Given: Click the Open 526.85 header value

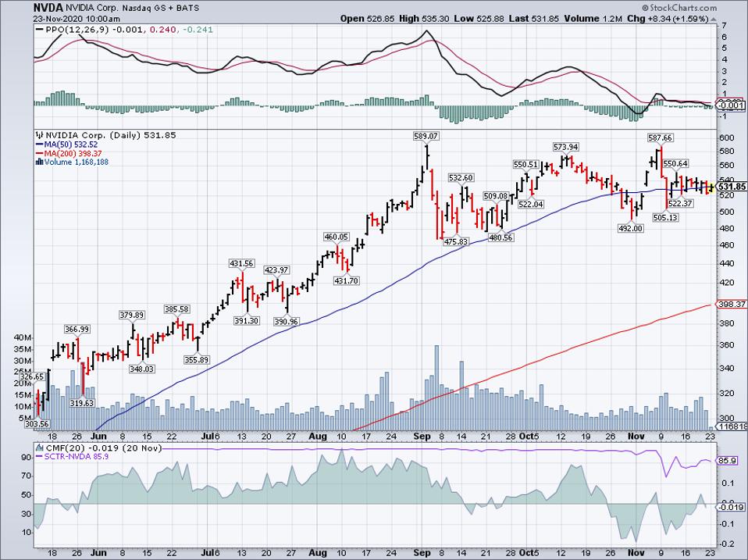Looking at the screenshot, I should 367,19.
